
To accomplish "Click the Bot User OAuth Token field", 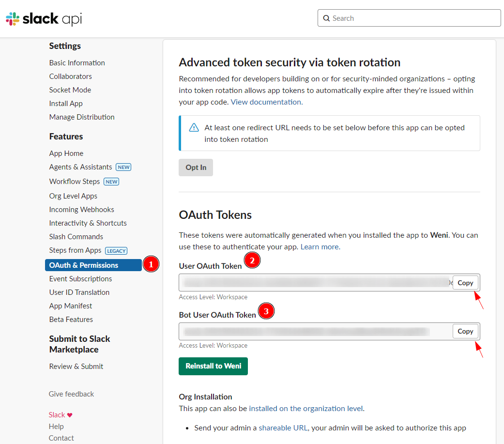I will click(315, 332).
